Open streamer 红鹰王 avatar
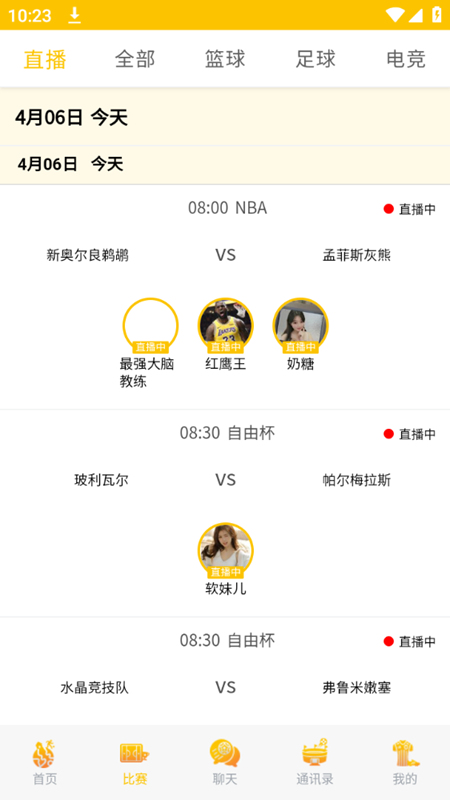 [226, 326]
